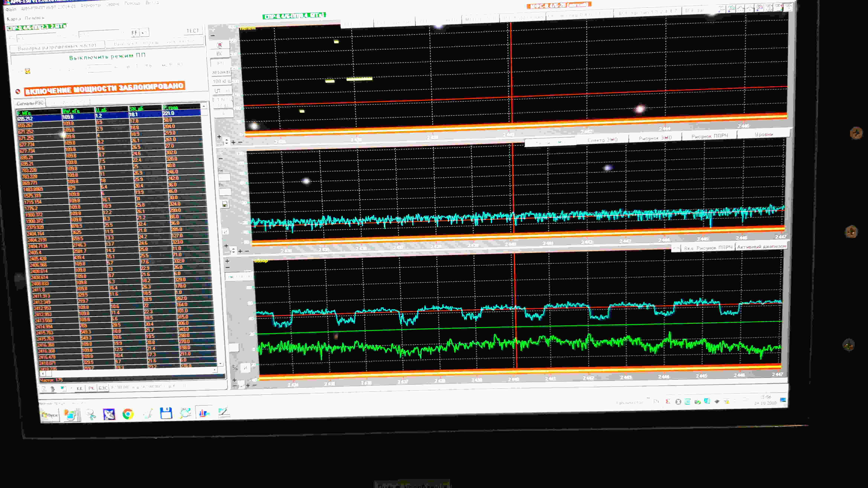Click the Активный диапазон button
Image resolution: width=868 pixels, height=488 pixels.
(761, 246)
